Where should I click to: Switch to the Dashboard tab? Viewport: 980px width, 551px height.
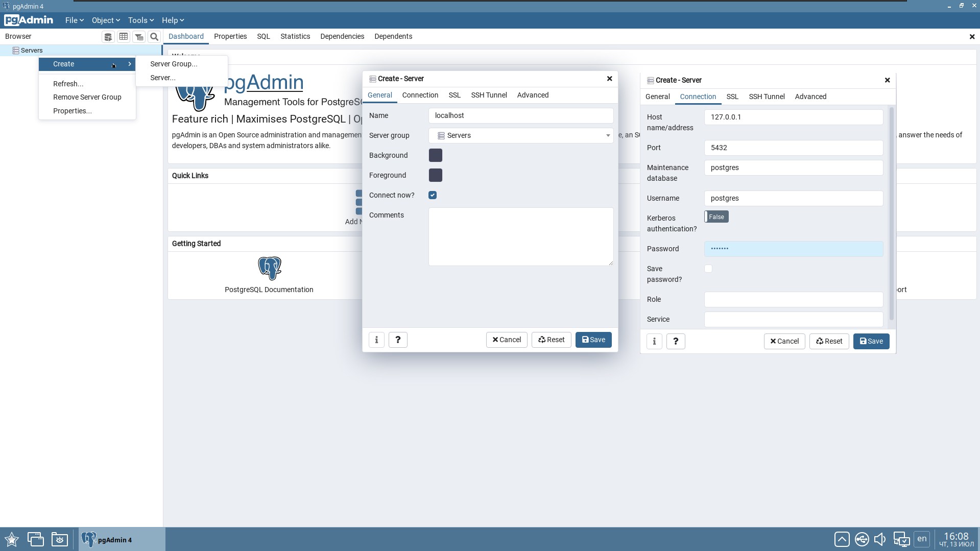[186, 36]
